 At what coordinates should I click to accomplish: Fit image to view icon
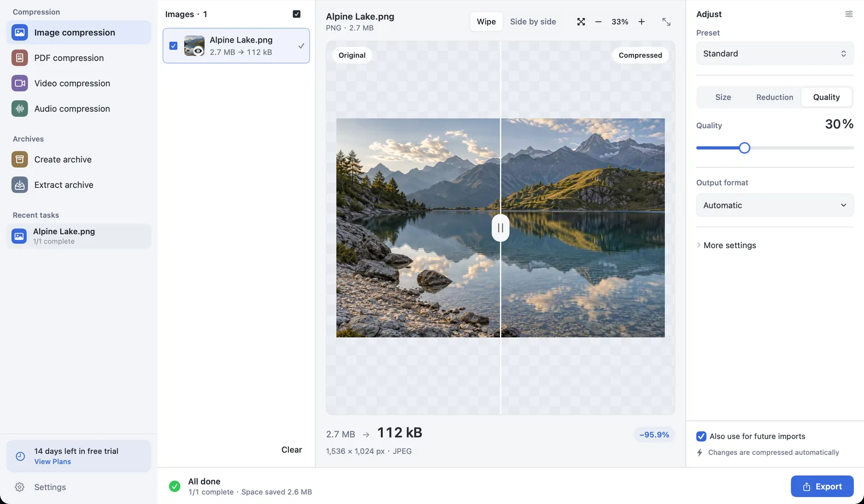581,22
